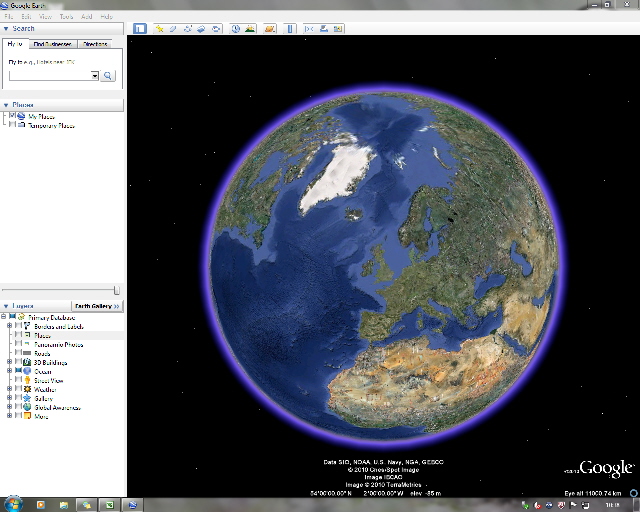Enable the Weather layer checkbox
Viewport: 640px width, 512px height.
click(18, 389)
